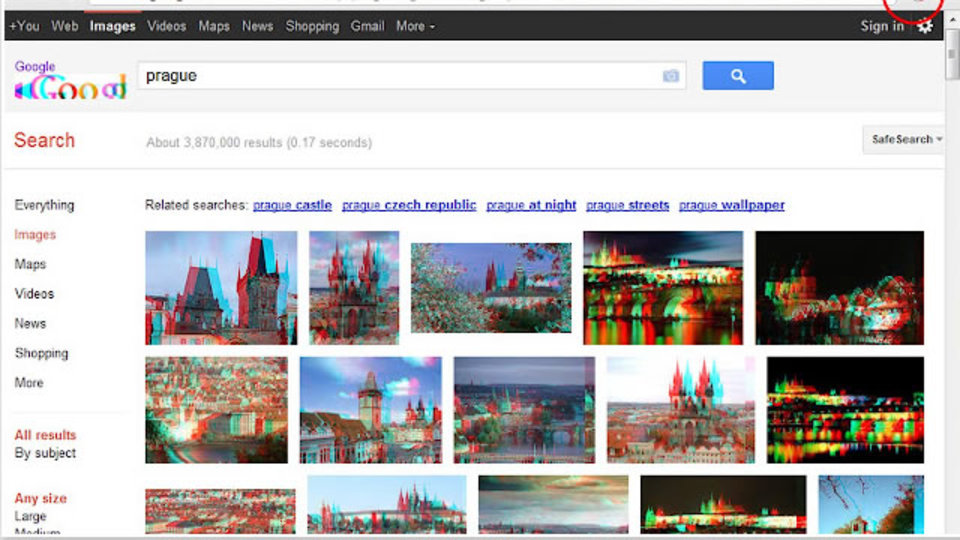This screenshot has height=540, width=960.
Task: Click the blue magnifier search button
Action: click(738, 75)
